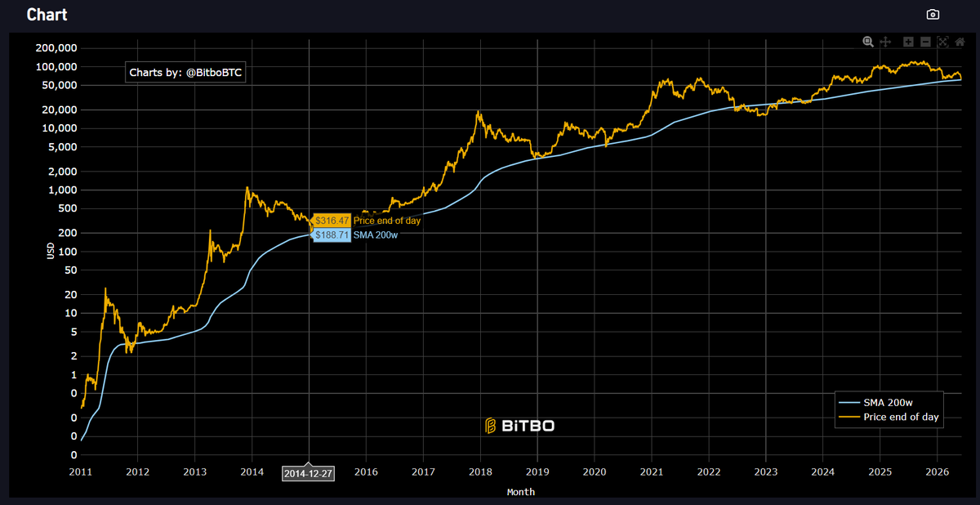Click the 2016 x-axis label

[366, 471]
